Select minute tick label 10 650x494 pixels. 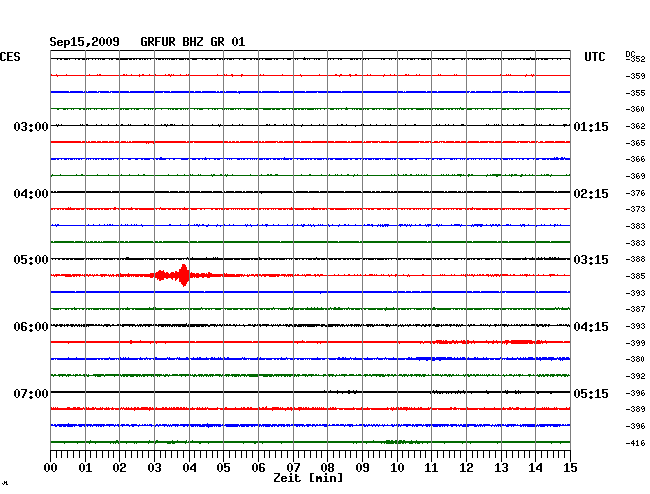tap(397, 468)
